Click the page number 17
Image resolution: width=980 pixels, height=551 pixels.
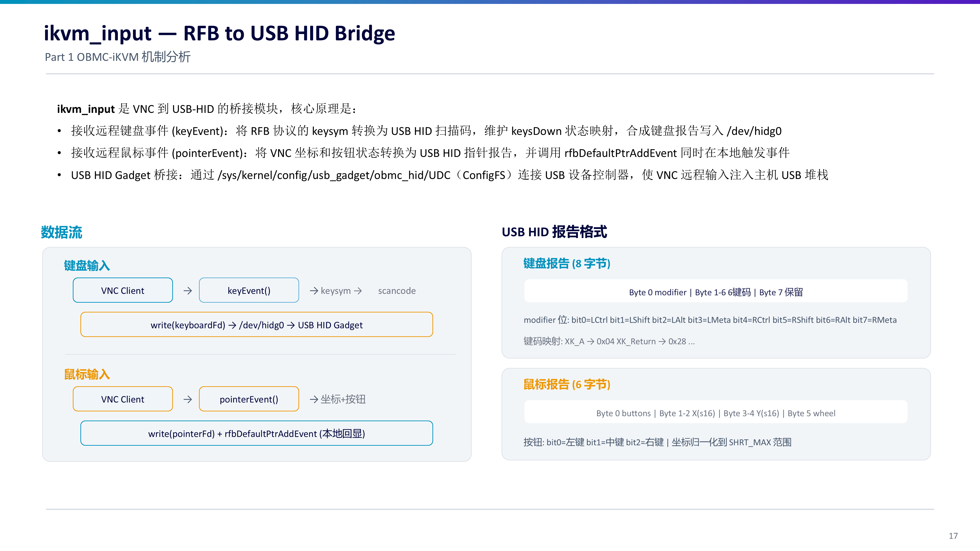coord(953,536)
